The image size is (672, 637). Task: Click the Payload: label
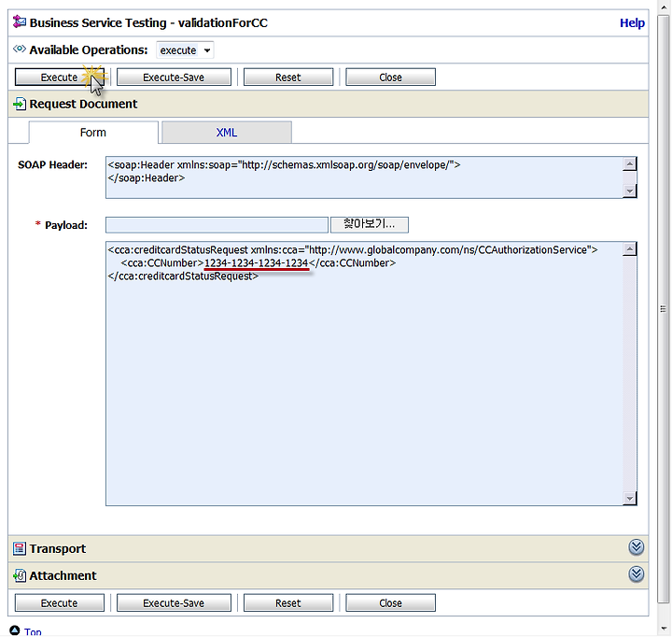(x=66, y=225)
